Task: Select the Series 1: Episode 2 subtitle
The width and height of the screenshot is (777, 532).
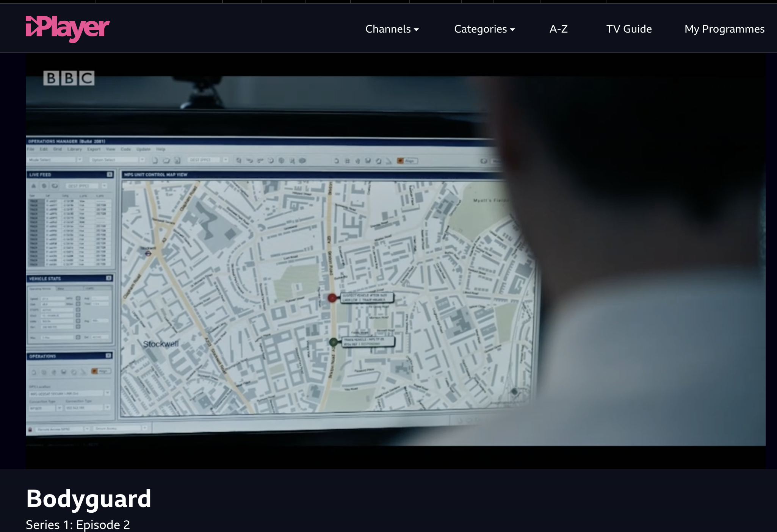Action: 78,525
